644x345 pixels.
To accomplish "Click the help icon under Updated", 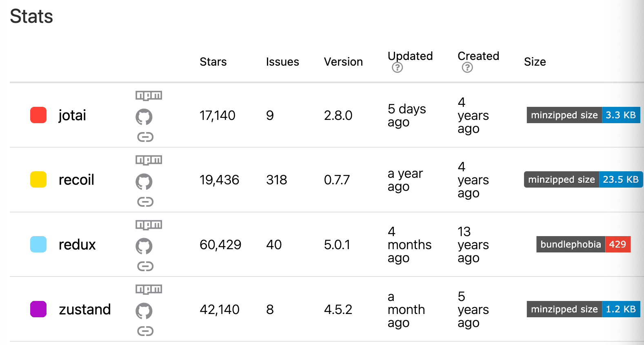I will 397,68.
